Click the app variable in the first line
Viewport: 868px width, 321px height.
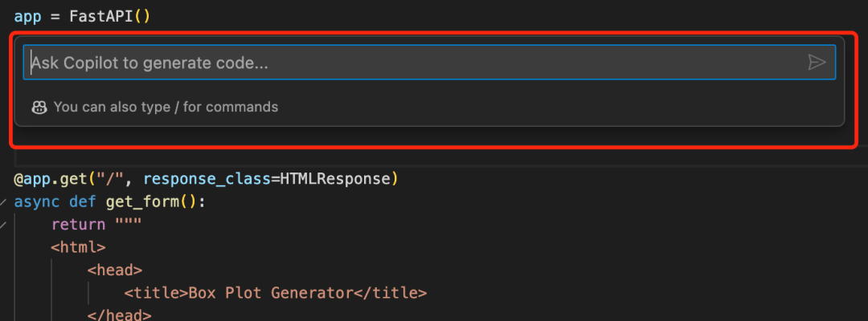tap(27, 14)
